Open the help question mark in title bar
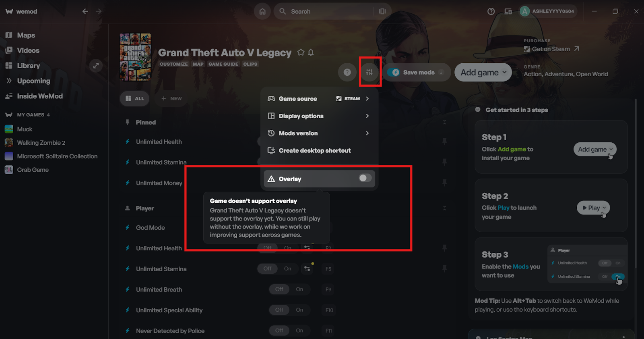Image resolution: width=644 pixels, height=339 pixels. (x=491, y=11)
